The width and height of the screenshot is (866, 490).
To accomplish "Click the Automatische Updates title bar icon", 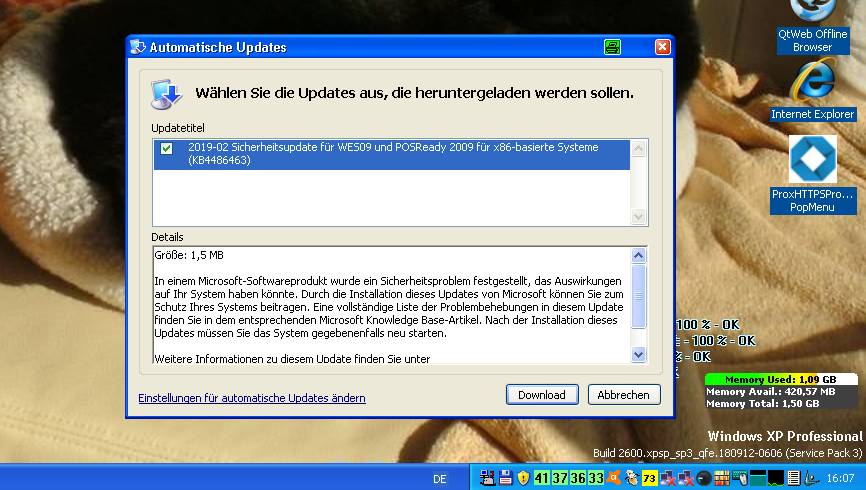I will tap(138, 48).
